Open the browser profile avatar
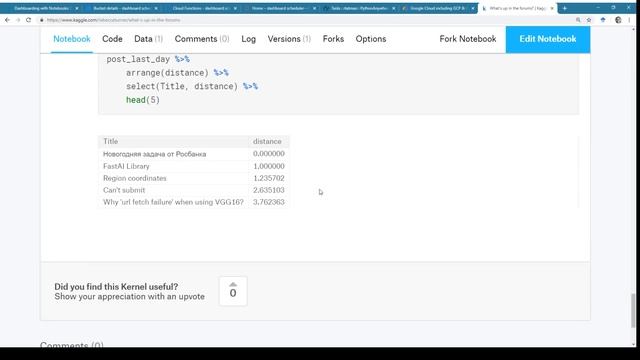640x360 pixels. [618, 20]
